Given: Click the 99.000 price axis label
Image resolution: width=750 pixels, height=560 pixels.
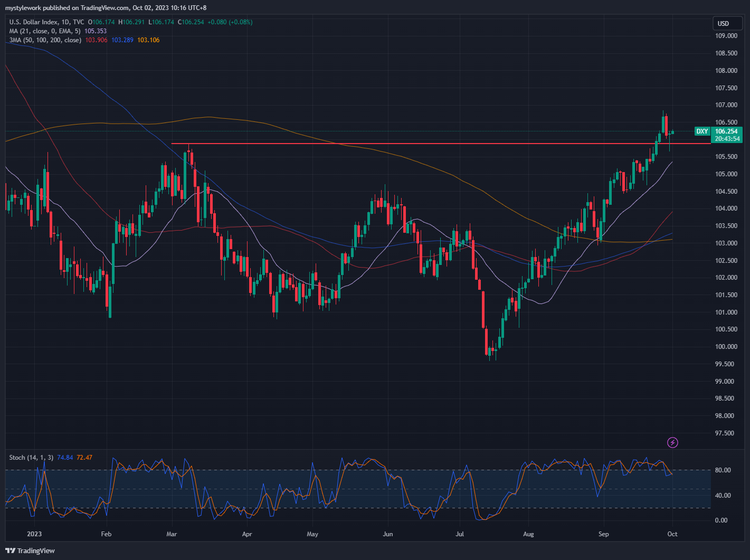Looking at the screenshot, I should coord(725,381).
